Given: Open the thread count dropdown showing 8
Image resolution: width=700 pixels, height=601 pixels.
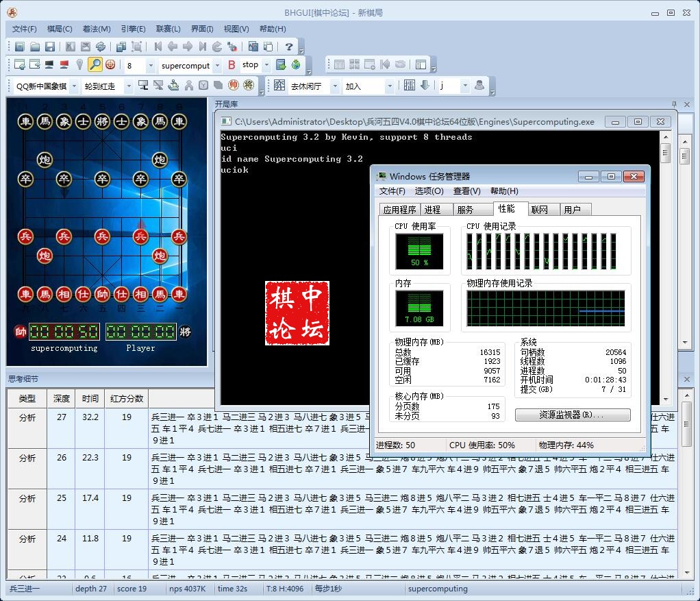Looking at the screenshot, I should pos(151,66).
